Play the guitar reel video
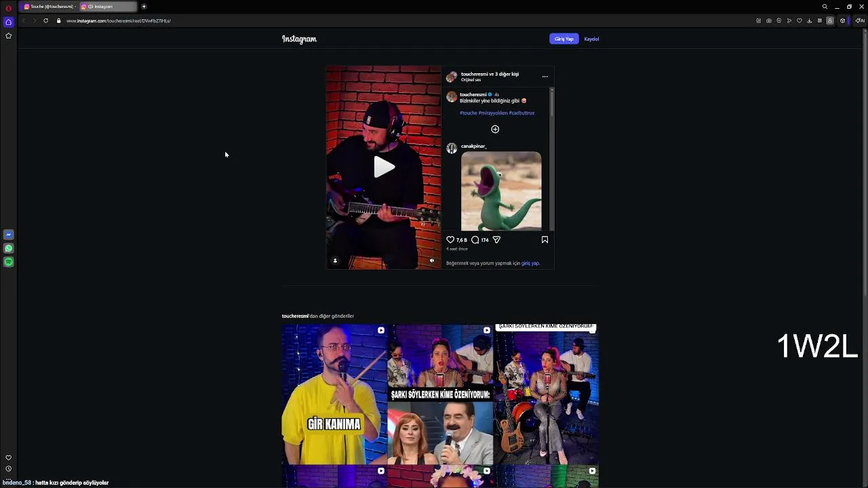Viewport: 868px width, 488px height. [384, 167]
